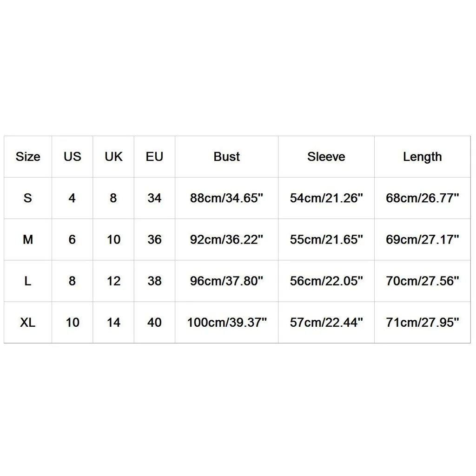This screenshot has width=476, height=476.
Task: Select the US column header
Action: point(72,157)
